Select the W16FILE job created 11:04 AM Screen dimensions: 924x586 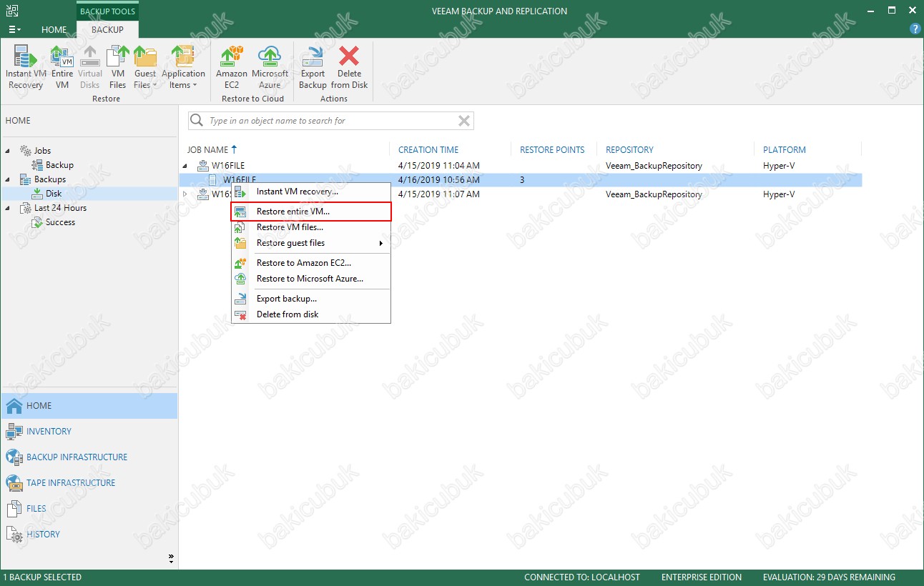(x=522, y=166)
